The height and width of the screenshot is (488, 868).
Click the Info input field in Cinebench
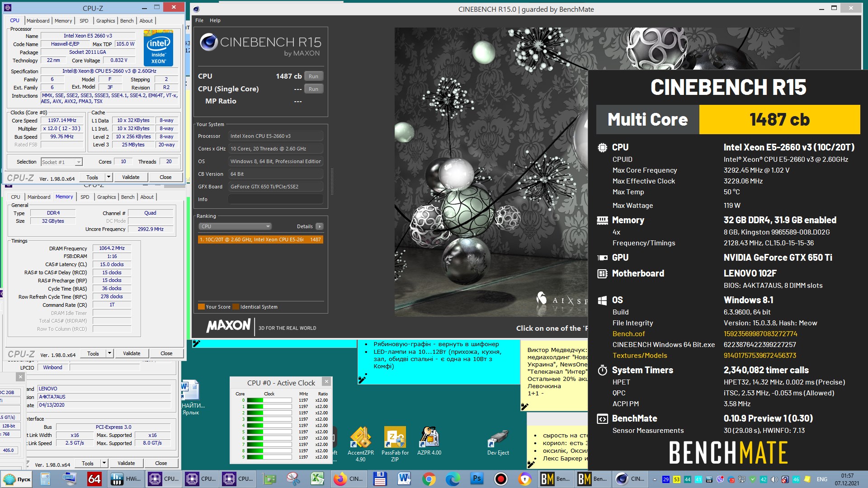pos(276,199)
